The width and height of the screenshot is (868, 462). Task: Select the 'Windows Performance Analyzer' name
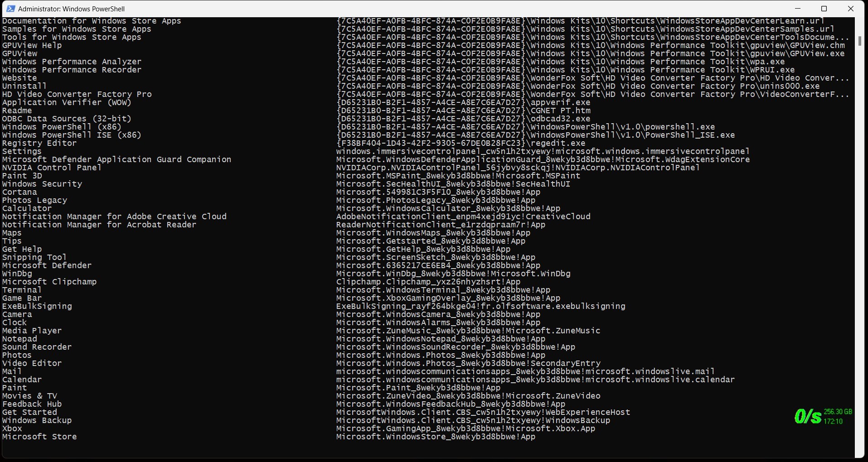click(72, 62)
